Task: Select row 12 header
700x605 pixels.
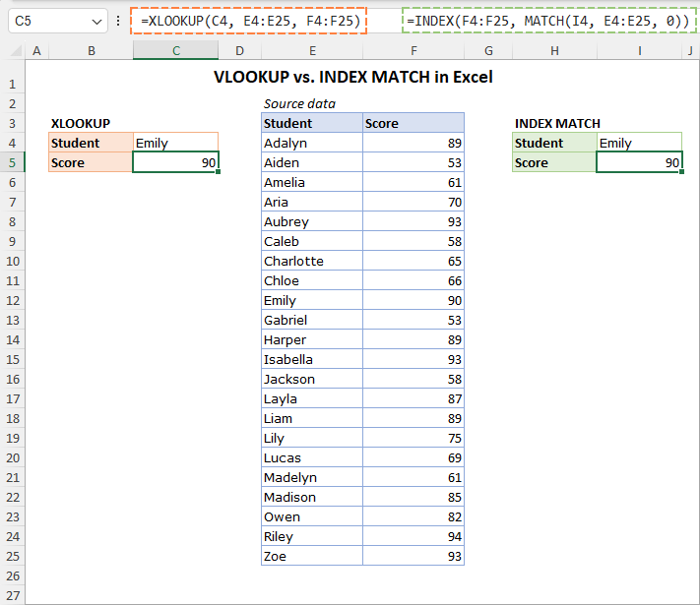Action: [12, 301]
